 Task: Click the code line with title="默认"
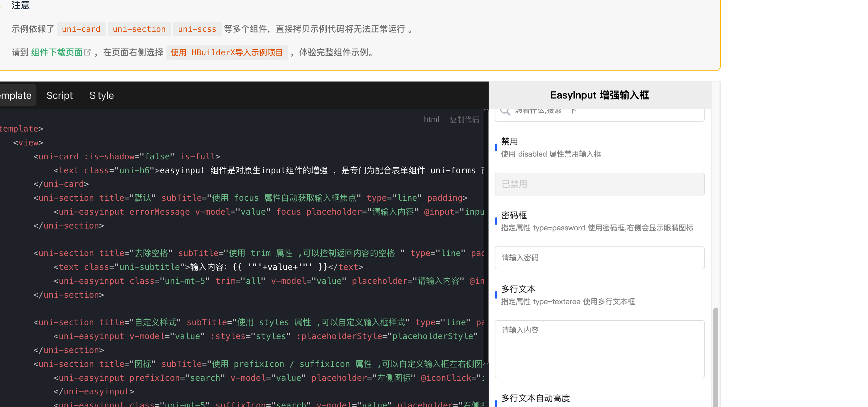pos(250,198)
